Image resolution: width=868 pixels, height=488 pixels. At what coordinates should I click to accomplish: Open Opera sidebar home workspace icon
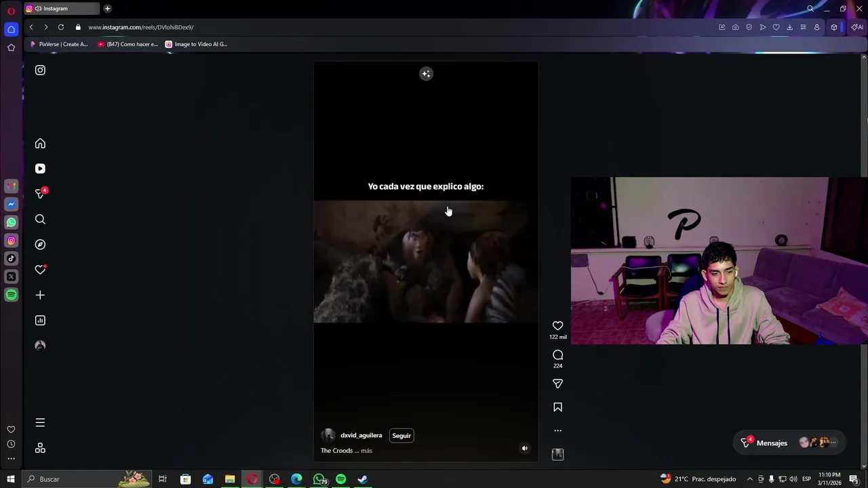(x=11, y=29)
